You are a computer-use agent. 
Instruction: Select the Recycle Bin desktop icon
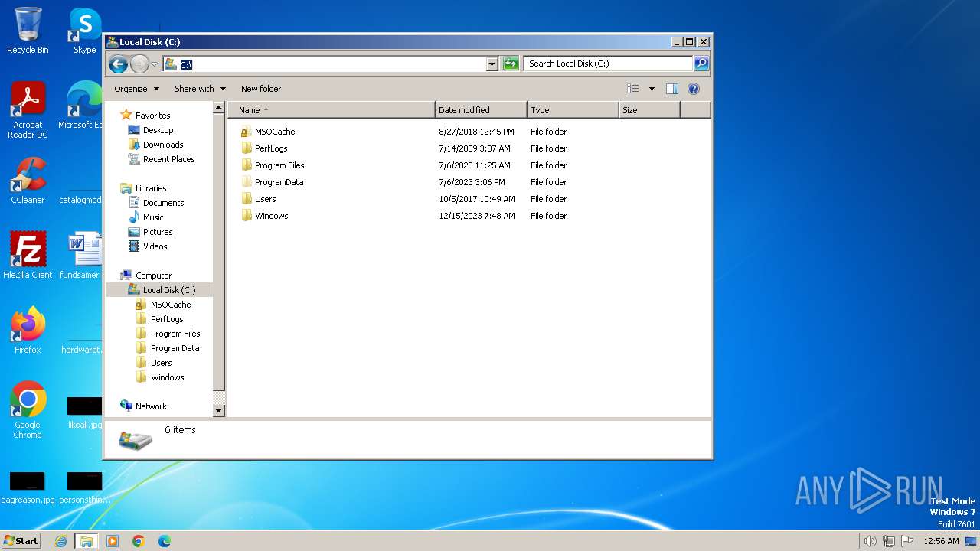(x=28, y=31)
